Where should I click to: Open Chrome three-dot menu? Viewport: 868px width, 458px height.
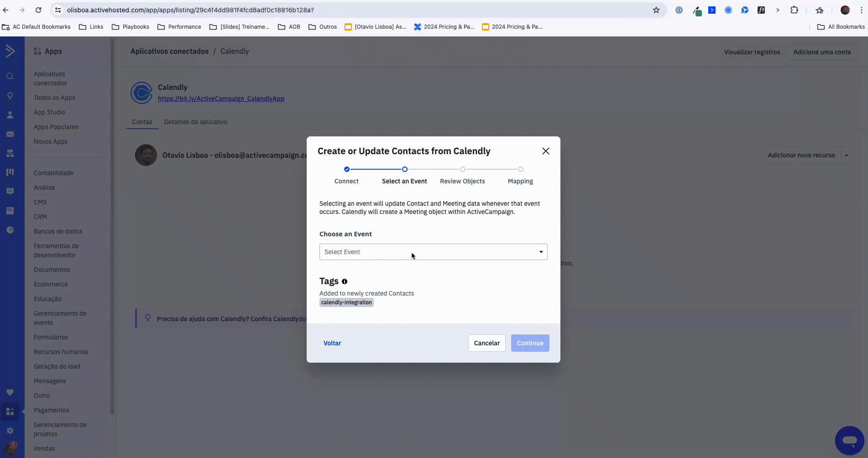[862, 10]
